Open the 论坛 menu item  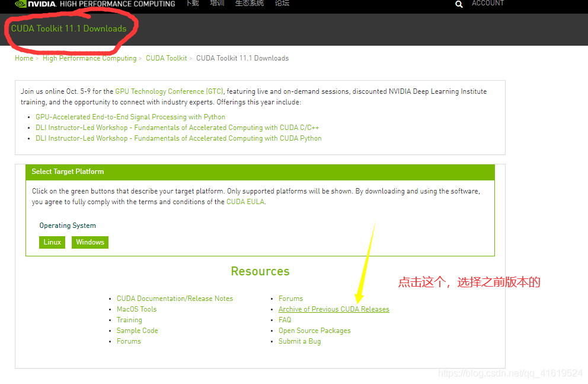[282, 4]
